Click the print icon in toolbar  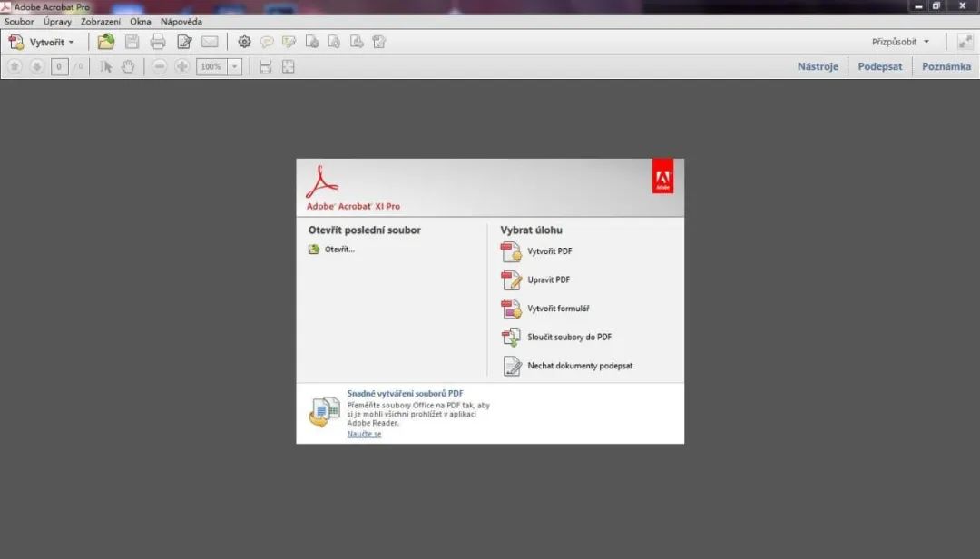(x=158, y=41)
